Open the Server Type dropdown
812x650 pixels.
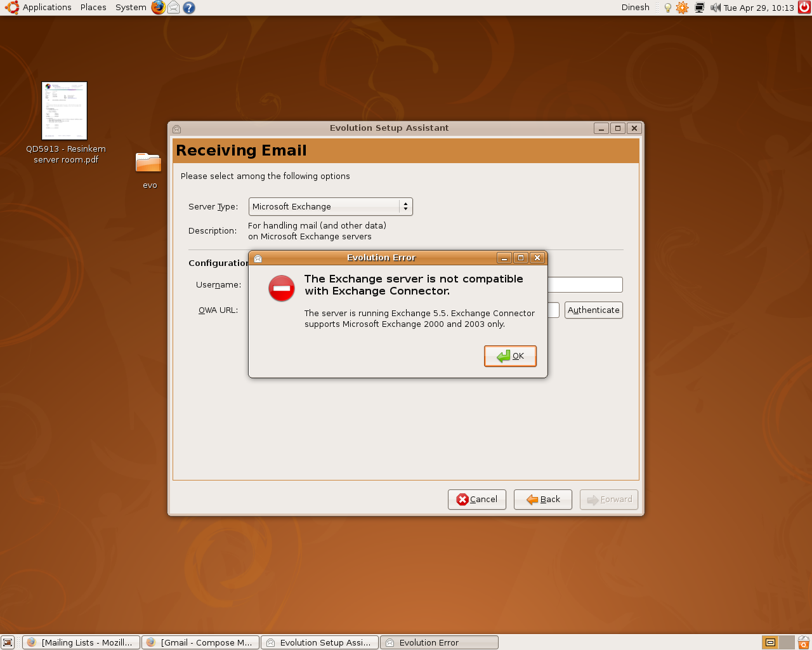click(x=331, y=206)
